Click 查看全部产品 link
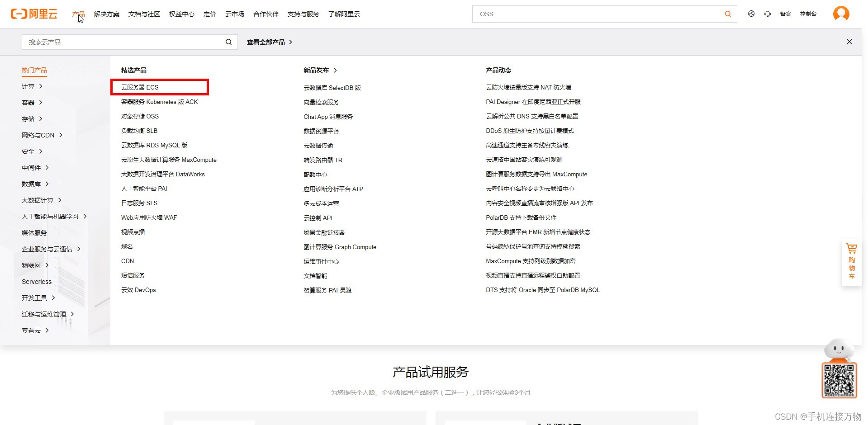The height and width of the screenshot is (425, 868). coord(270,42)
